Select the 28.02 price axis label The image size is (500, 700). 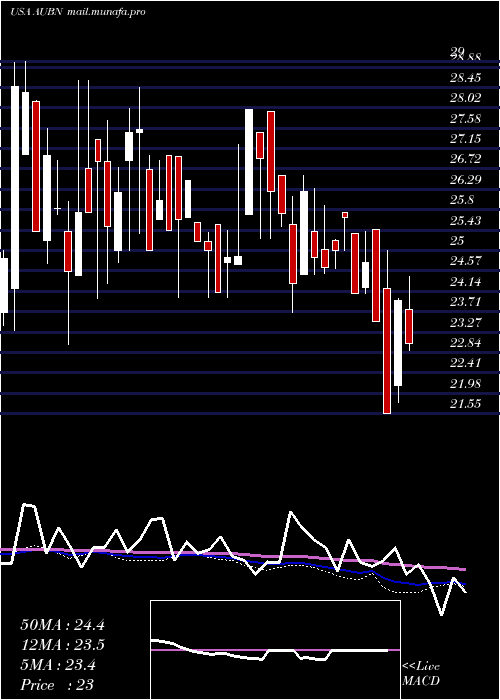pos(466,98)
